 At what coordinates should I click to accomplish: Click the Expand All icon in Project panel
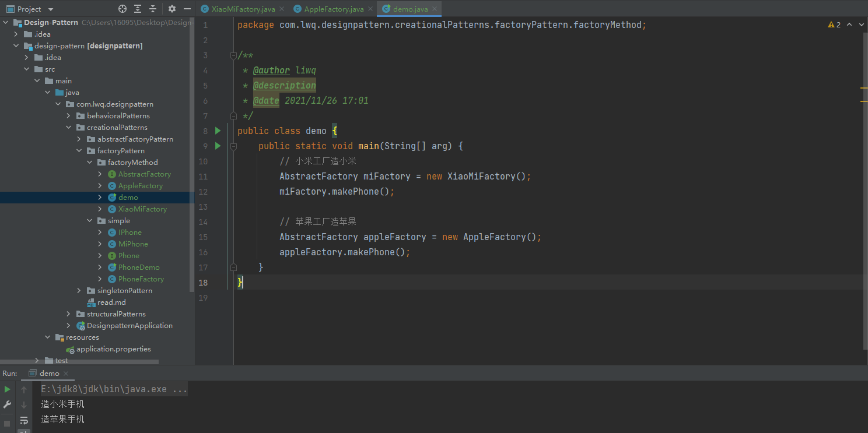138,9
